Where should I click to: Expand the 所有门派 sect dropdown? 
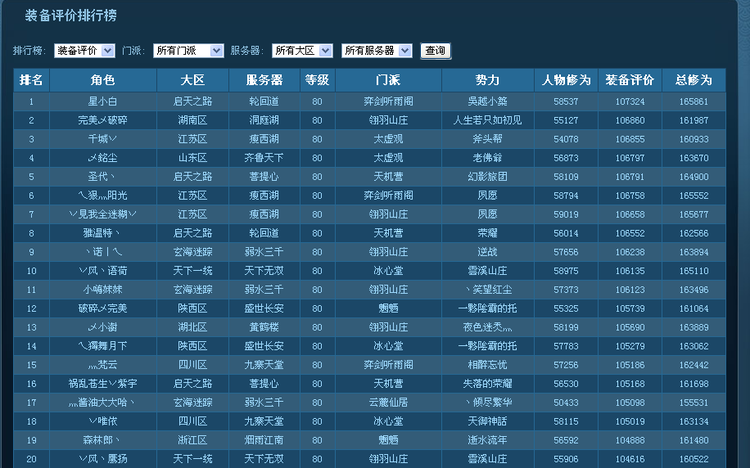[188, 50]
